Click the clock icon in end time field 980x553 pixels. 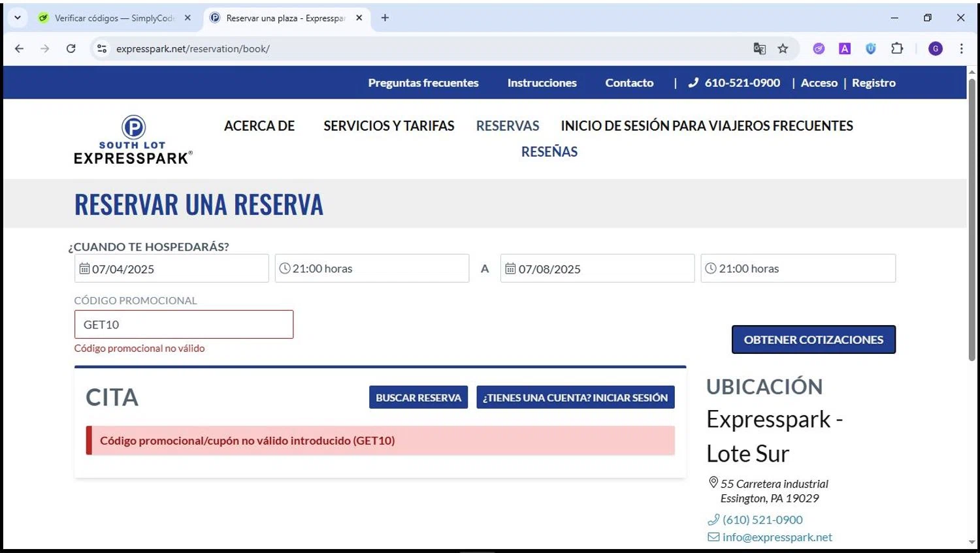tap(711, 268)
